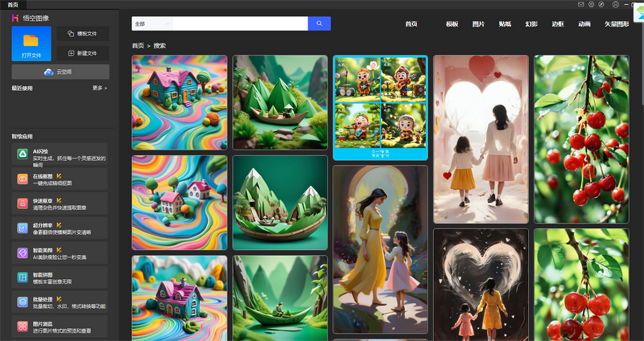Expand the 全部 category dropdown

[x=152, y=24]
